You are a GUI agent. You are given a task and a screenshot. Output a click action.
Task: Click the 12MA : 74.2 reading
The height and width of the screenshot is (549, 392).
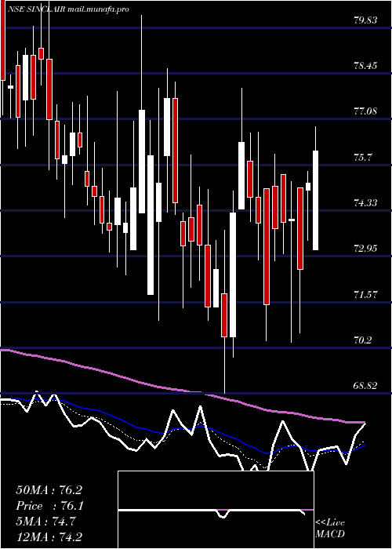click(49, 537)
